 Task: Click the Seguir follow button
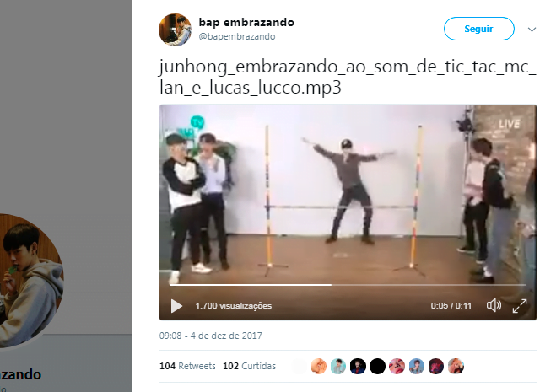tap(478, 29)
